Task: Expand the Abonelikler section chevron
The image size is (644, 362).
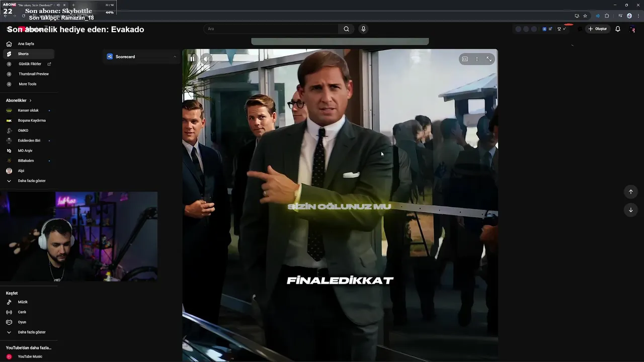Action: click(x=30, y=101)
